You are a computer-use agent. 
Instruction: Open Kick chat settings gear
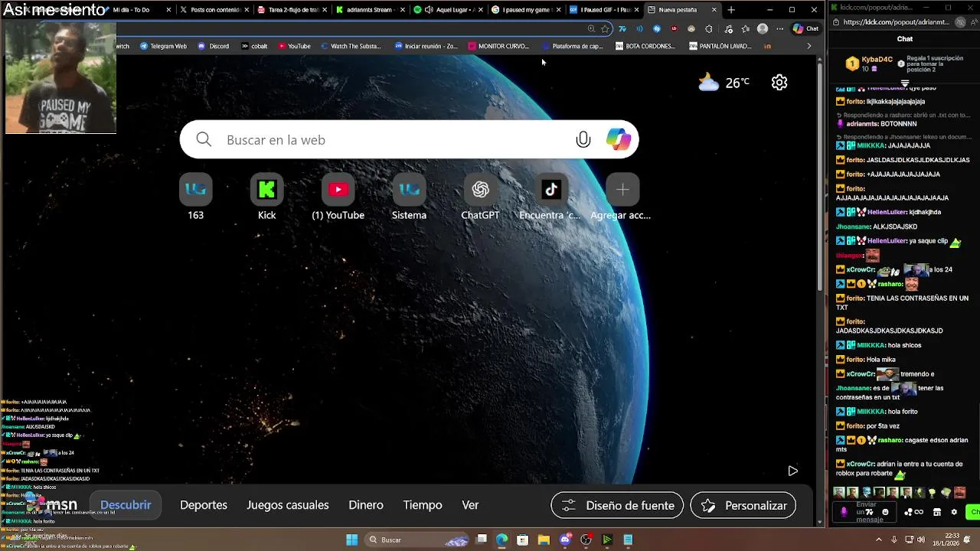tap(954, 512)
